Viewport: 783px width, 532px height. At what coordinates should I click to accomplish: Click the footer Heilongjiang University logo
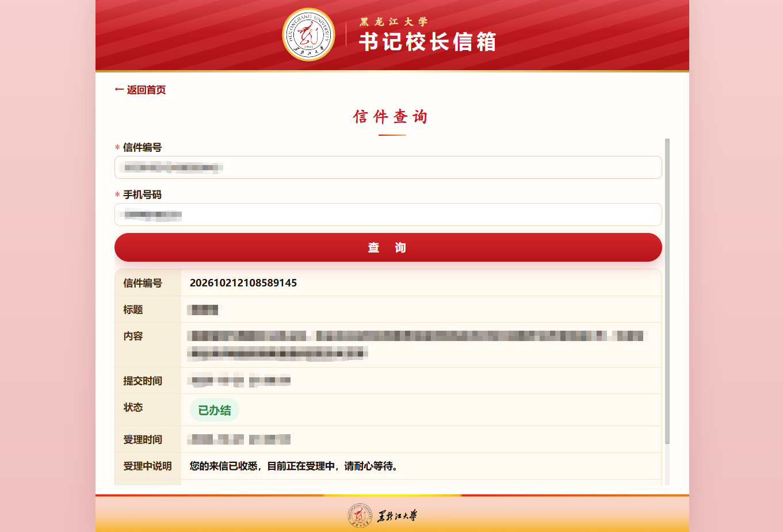click(383, 515)
